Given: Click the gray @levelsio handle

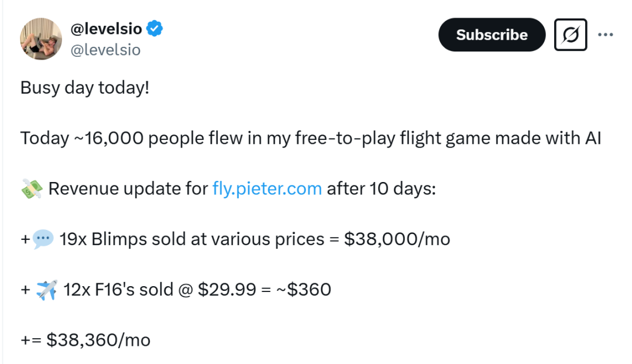Looking at the screenshot, I should [x=105, y=50].
